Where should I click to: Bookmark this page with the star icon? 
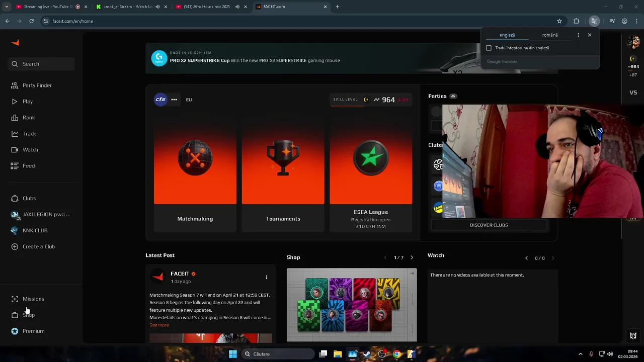[x=559, y=21]
